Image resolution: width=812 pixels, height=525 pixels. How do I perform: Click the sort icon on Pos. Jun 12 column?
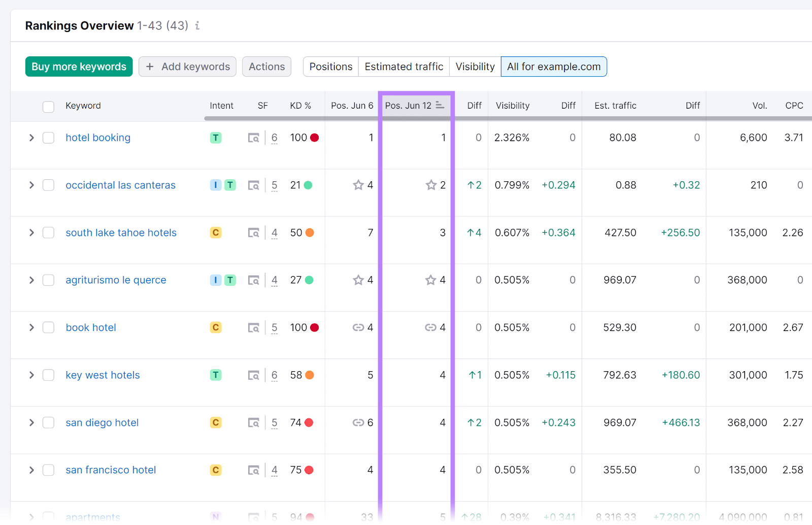tap(439, 104)
